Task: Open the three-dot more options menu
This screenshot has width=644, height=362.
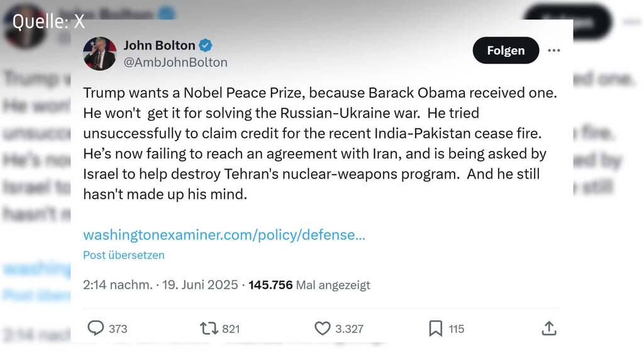Action: pyautogui.click(x=554, y=50)
